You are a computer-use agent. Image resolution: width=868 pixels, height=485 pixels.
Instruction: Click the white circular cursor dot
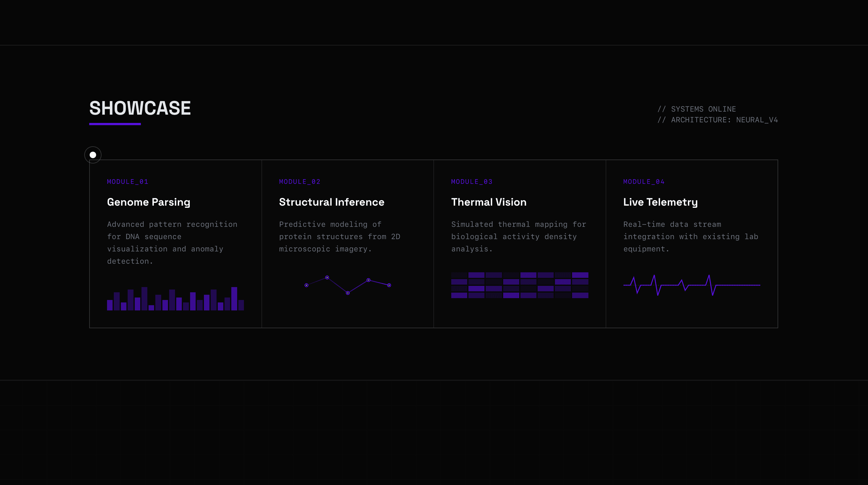pyautogui.click(x=93, y=155)
